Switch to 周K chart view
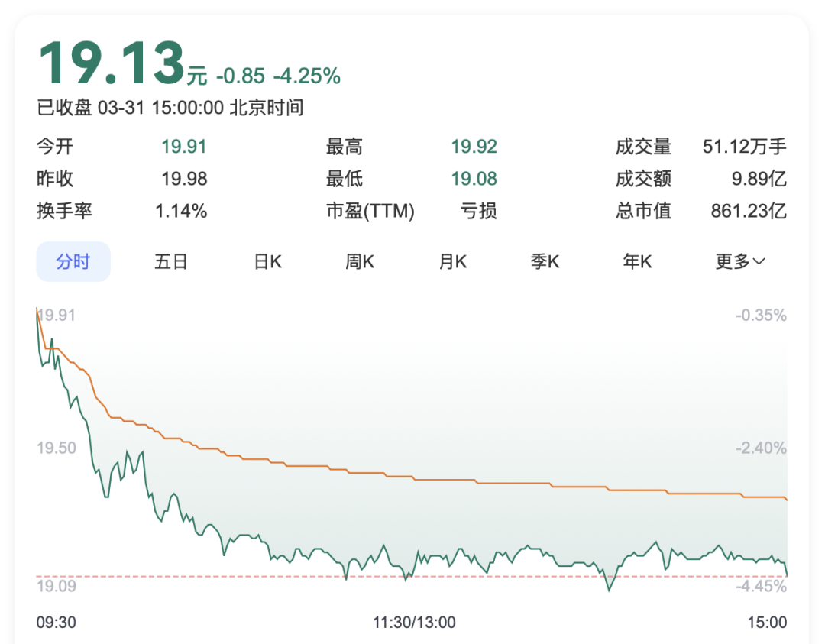825x644 pixels. pyautogui.click(x=360, y=262)
